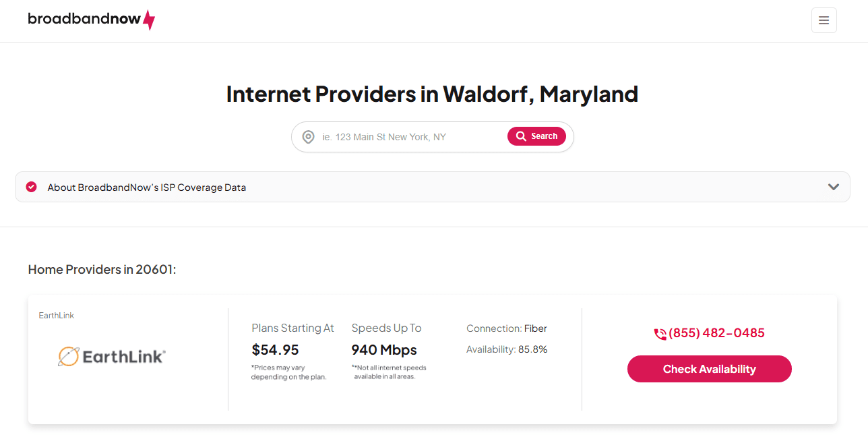Screen dimensions: 868x437
Task: Click the location pin icon in search bar
Action: pos(308,137)
